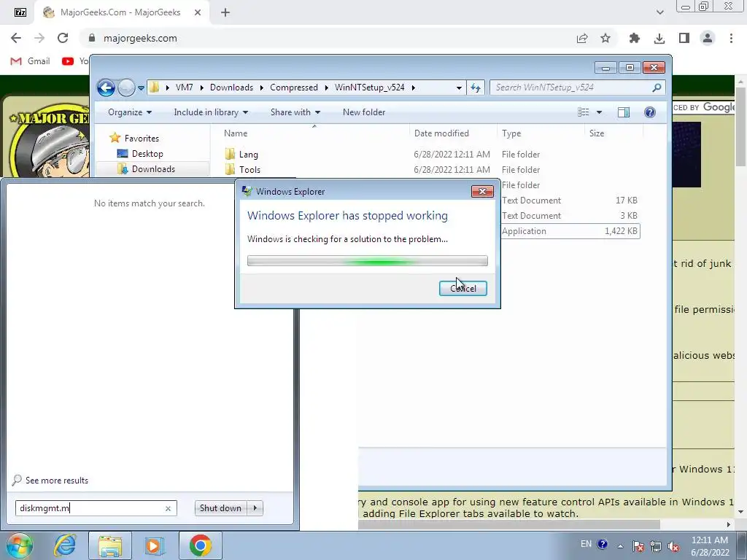Open Include in library menu
The width and height of the screenshot is (747, 560).
point(211,112)
